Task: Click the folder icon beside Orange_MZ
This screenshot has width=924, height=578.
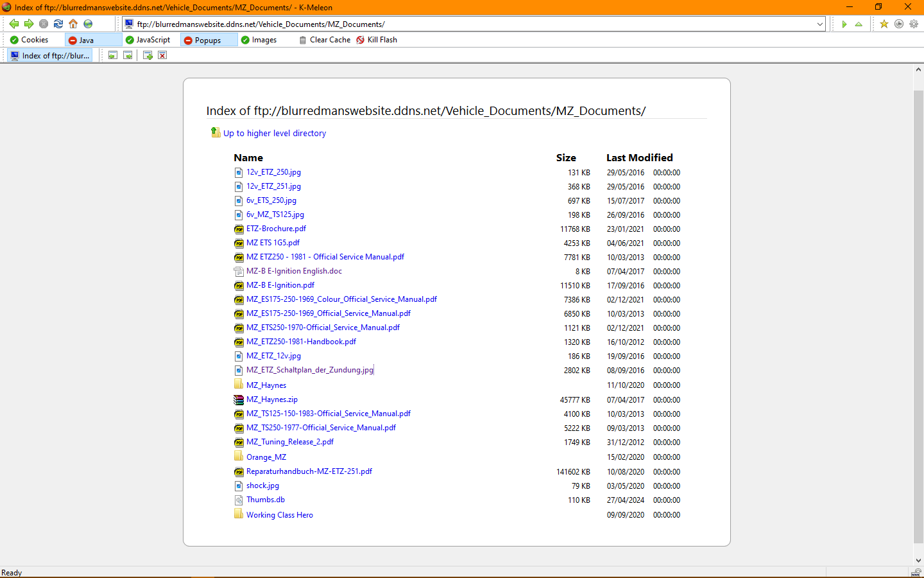Action: (239, 457)
